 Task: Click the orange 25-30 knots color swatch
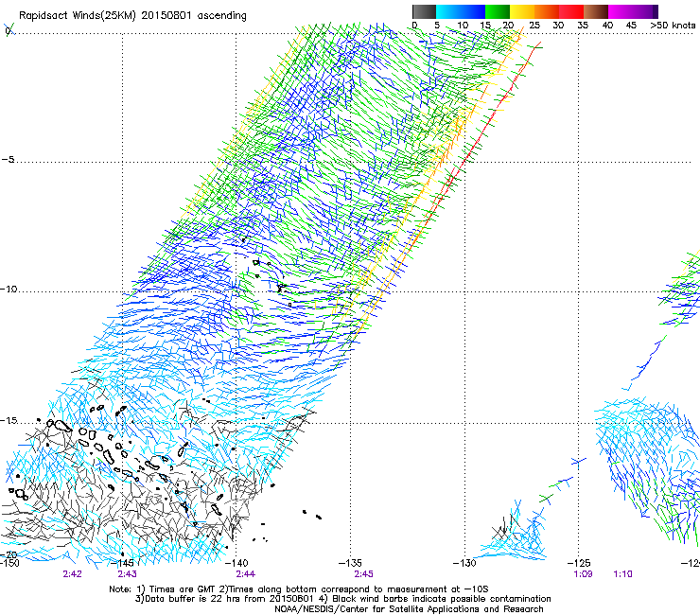(547, 11)
